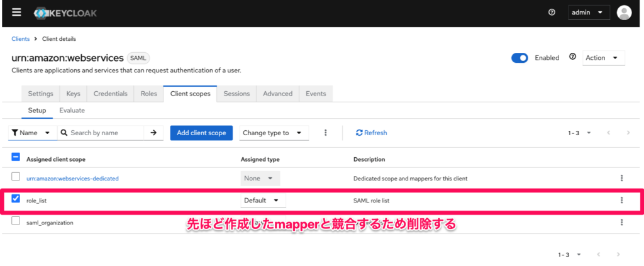Screen dimensions: 644x266
Task: Open the hamburger navigation menu
Action: pyautogui.click(x=16, y=13)
